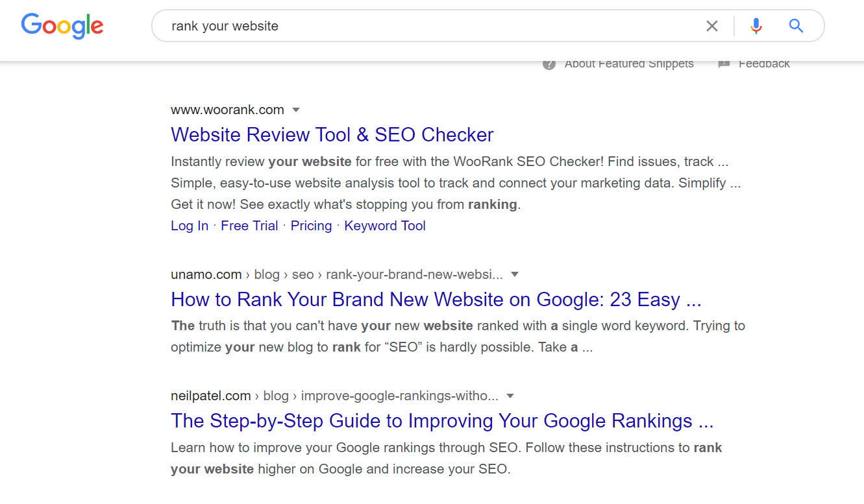The width and height of the screenshot is (864, 504).
Task: Open the WooRank Log In sitelink
Action: coord(190,226)
